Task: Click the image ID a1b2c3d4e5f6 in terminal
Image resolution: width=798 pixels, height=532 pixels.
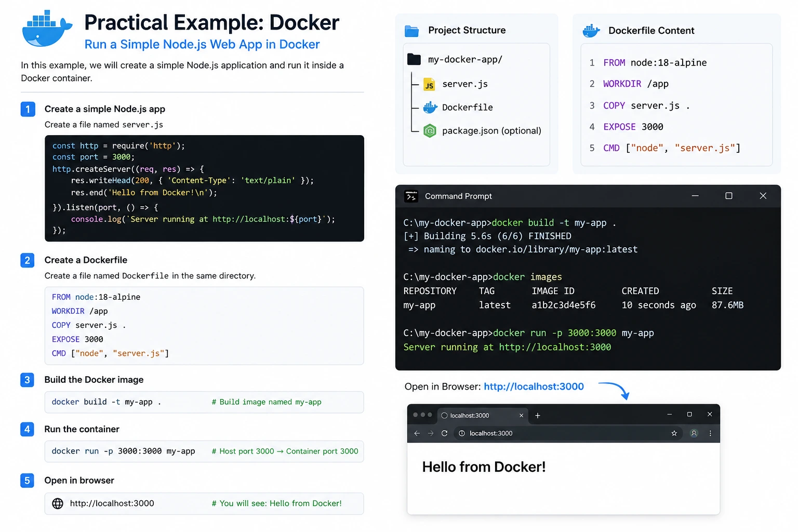Action: 564,305
